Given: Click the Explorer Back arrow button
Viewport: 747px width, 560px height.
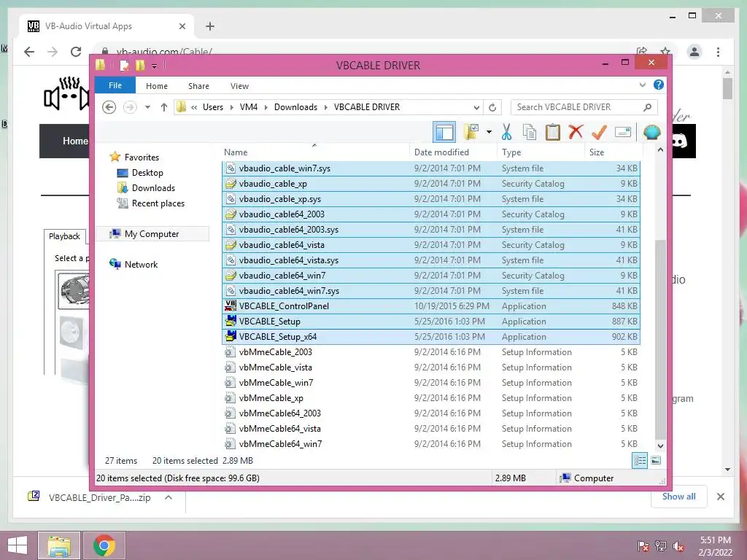Looking at the screenshot, I should 109,107.
